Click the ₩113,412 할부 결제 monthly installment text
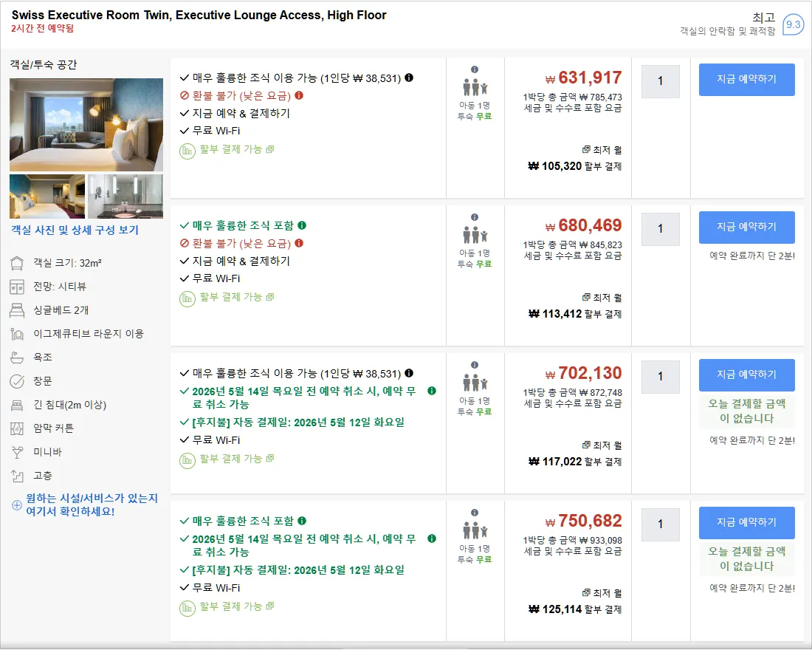Screen dimensions: 812x650 575,314
